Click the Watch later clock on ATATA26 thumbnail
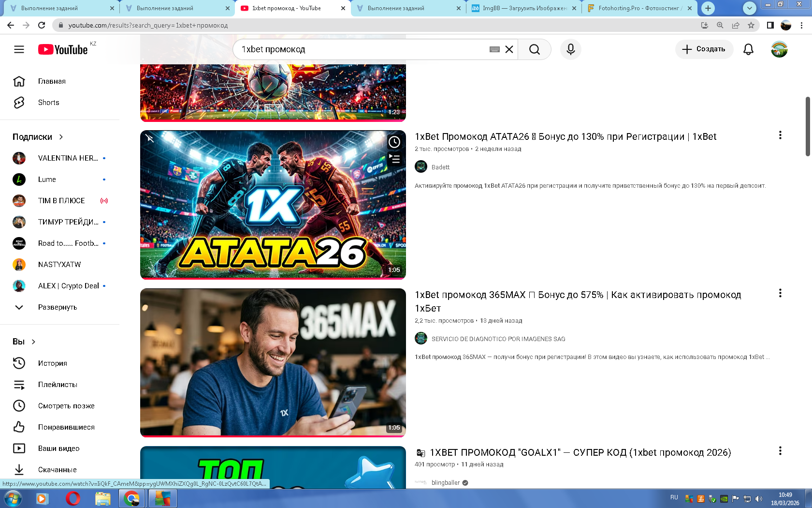The image size is (812, 508). [x=394, y=142]
